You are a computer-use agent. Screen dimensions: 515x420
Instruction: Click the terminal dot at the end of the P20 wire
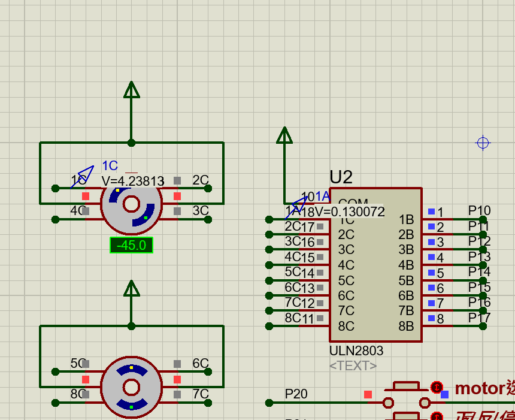pyautogui.click(x=269, y=403)
